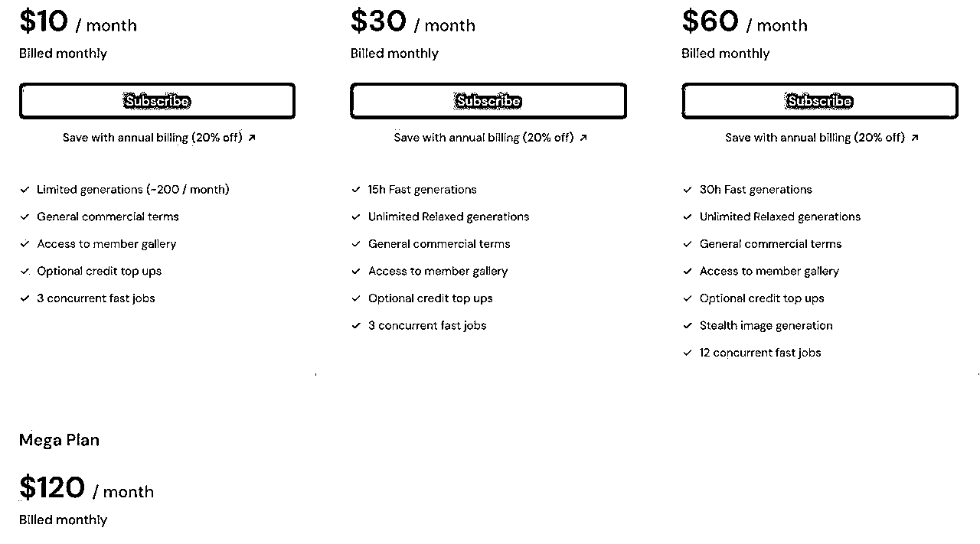
Task: Click the Mega Plan heading
Action: (59, 440)
